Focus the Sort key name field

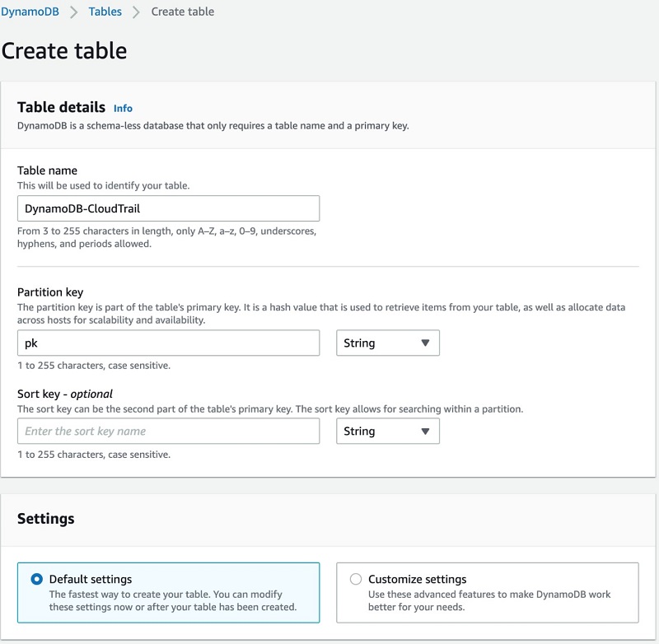[168, 431]
